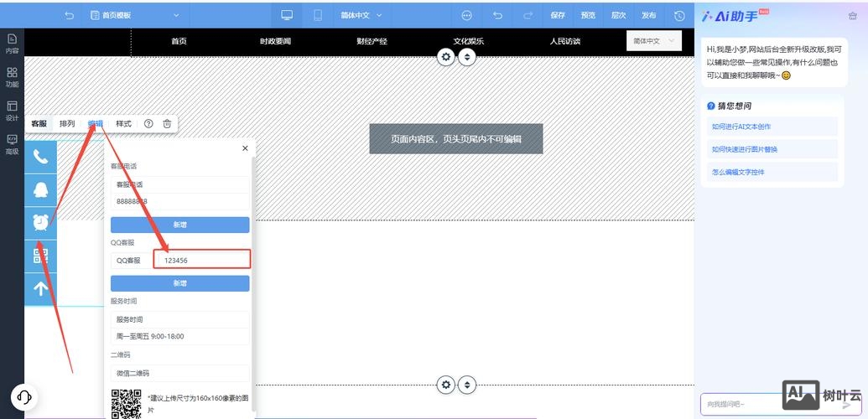Image resolution: width=868 pixels, height=419 pixels.
Task: Click the alarm clock service time icon
Action: tap(40, 222)
